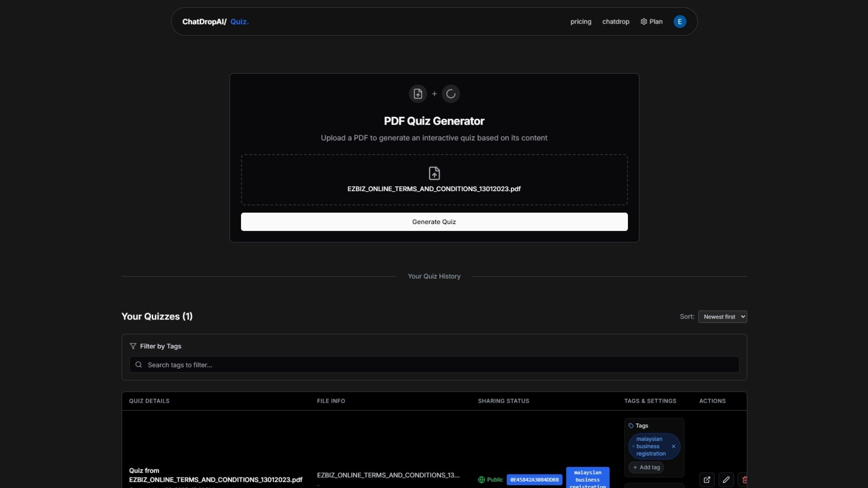The height and width of the screenshot is (488, 868).
Task: Click the magnifying glass in the tag search bar
Action: click(x=138, y=365)
